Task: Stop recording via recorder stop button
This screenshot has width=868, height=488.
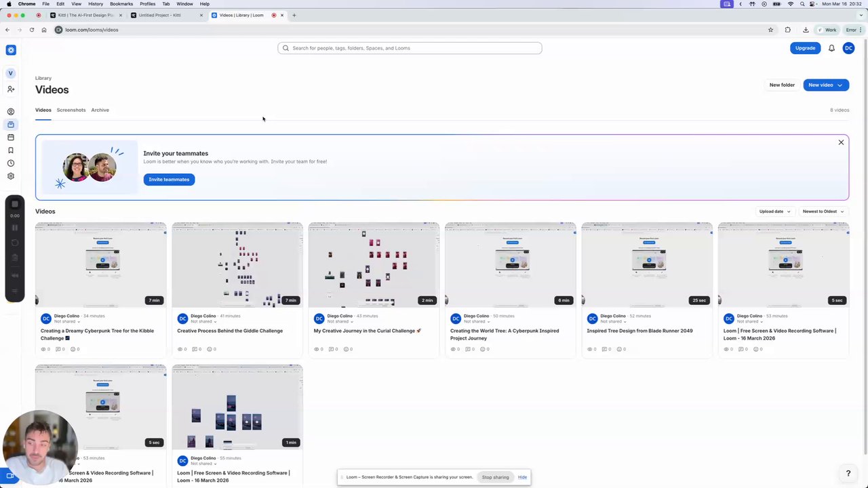Action: pyautogui.click(x=15, y=204)
